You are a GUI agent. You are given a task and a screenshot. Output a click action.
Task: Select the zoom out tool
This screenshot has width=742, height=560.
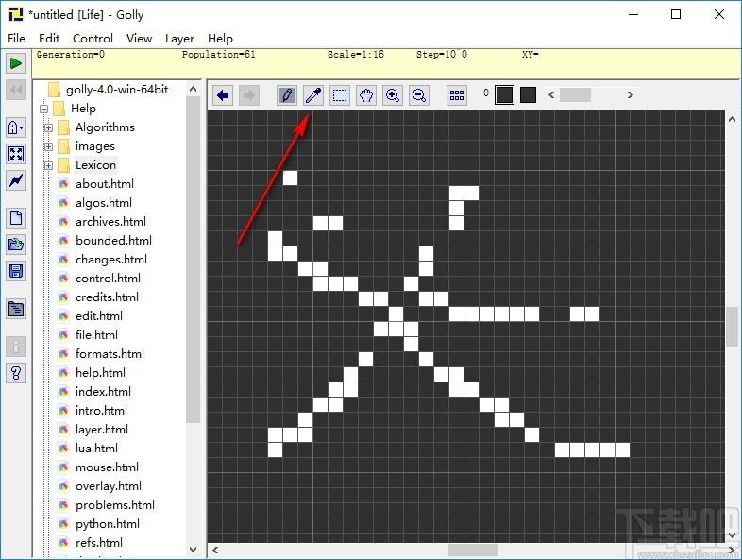pos(419,95)
